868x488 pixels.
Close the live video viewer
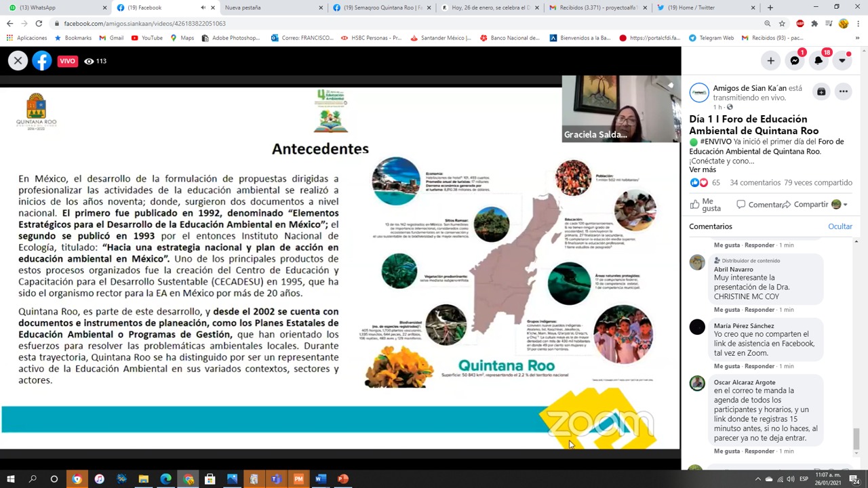click(x=18, y=61)
